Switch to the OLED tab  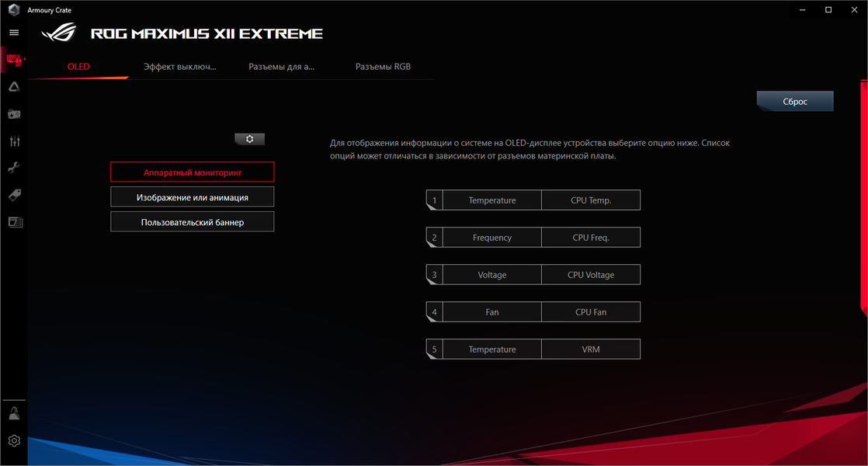78,67
